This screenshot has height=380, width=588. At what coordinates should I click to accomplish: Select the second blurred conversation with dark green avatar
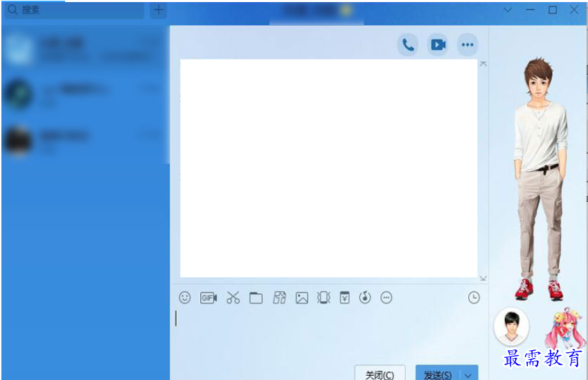coord(85,94)
